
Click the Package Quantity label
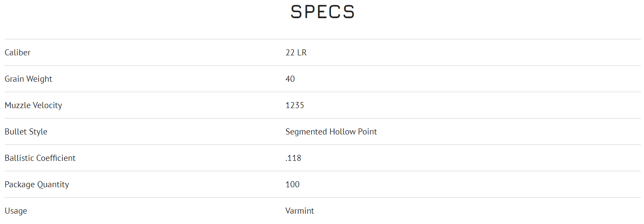pos(37,185)
